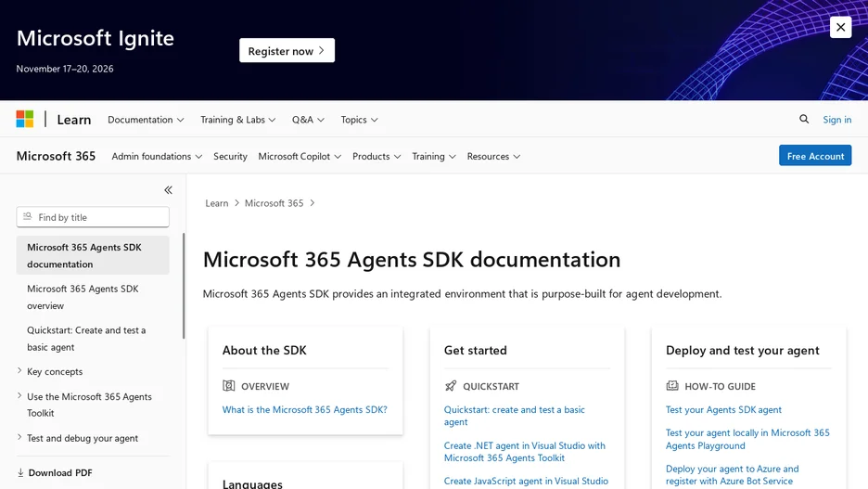Open Test your agent locally in Agents Playground link
The height and width of the screenshot is (489, 868).
pyautogui.click(x=747, y=439)
